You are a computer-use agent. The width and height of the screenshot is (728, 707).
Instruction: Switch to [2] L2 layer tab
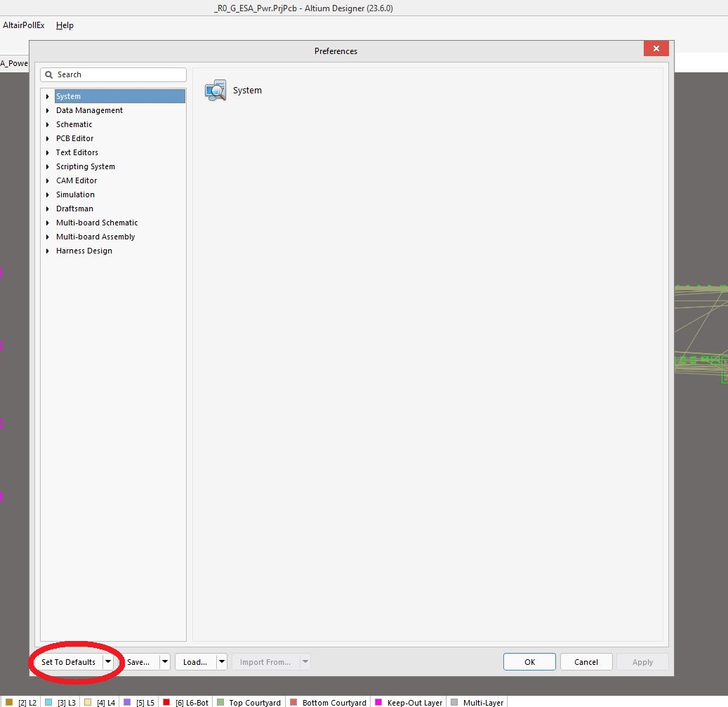(x=21, y=702)
